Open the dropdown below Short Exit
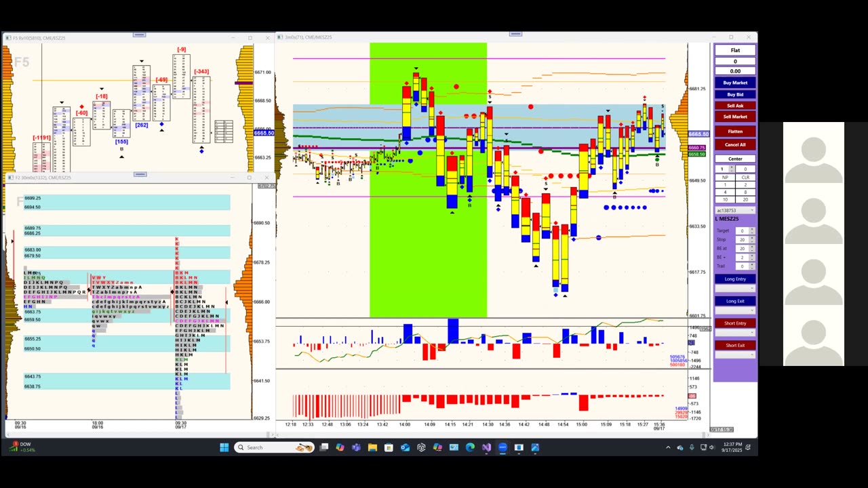The width and height of the screenshot is (868, 488). (735, 355)
